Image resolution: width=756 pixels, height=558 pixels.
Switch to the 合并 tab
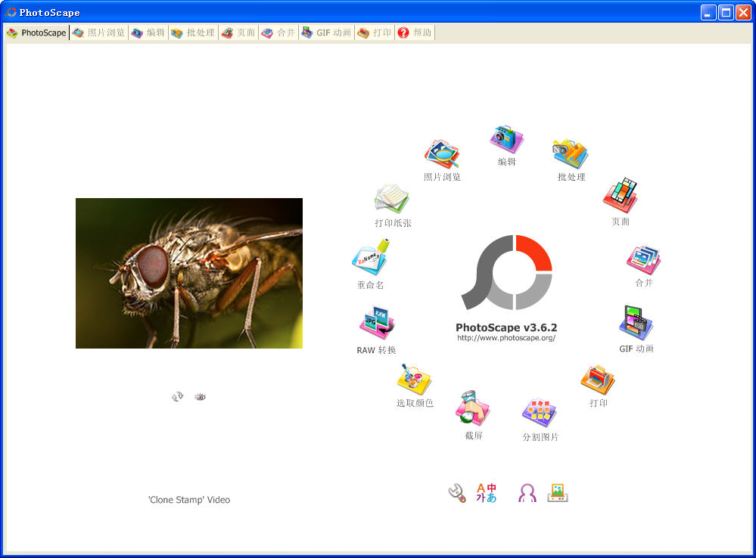(x=278, y=33)
